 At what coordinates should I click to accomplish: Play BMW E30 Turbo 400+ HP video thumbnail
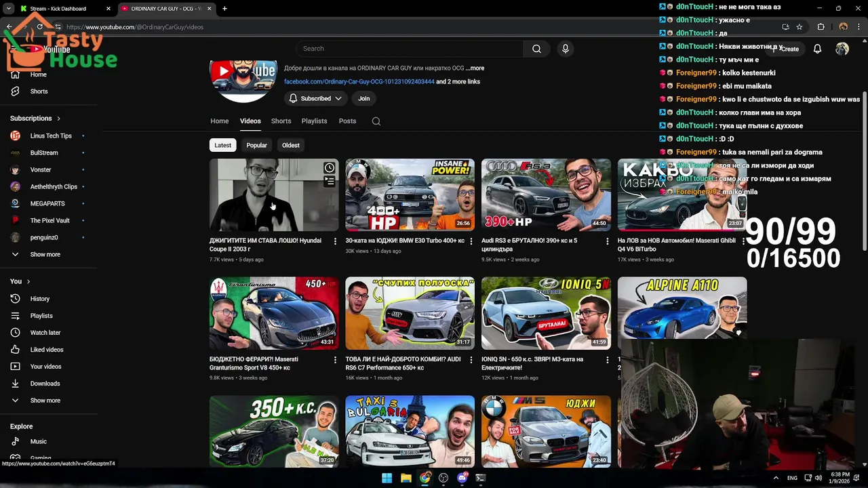pos(410,195)
